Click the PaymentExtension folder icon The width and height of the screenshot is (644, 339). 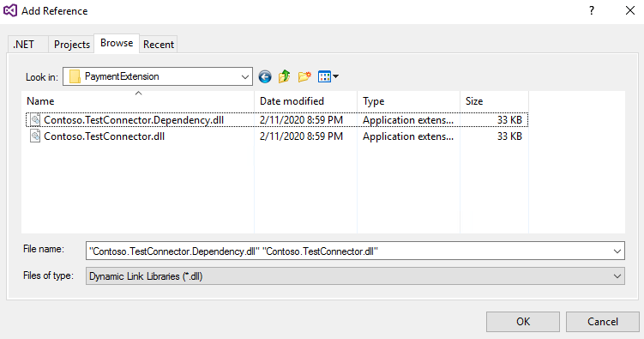click(x=75, y=76)
